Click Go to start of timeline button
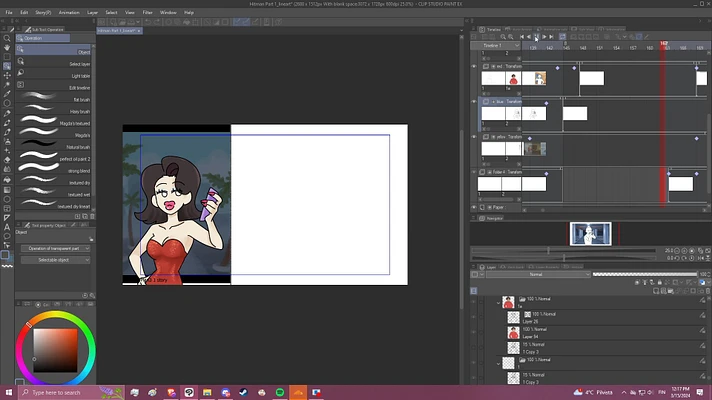Image resolution: width=712 pixels, height=400 pixels. 522,37
